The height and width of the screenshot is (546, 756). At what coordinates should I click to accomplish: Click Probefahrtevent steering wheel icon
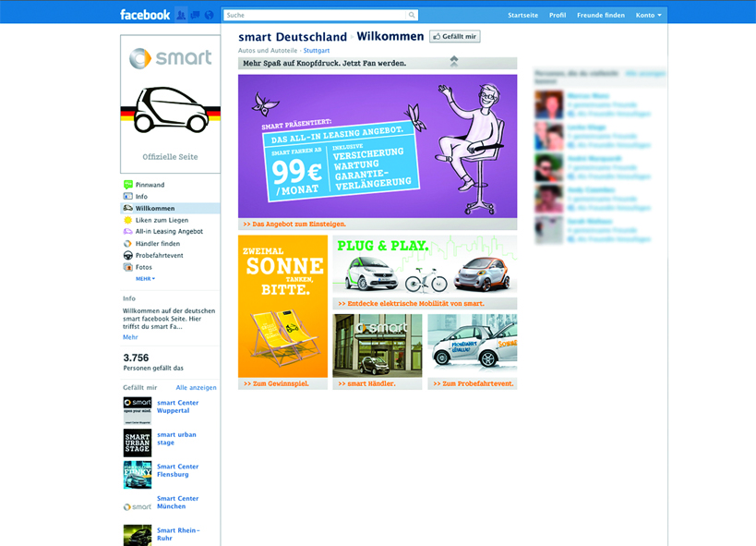(127, 255)
